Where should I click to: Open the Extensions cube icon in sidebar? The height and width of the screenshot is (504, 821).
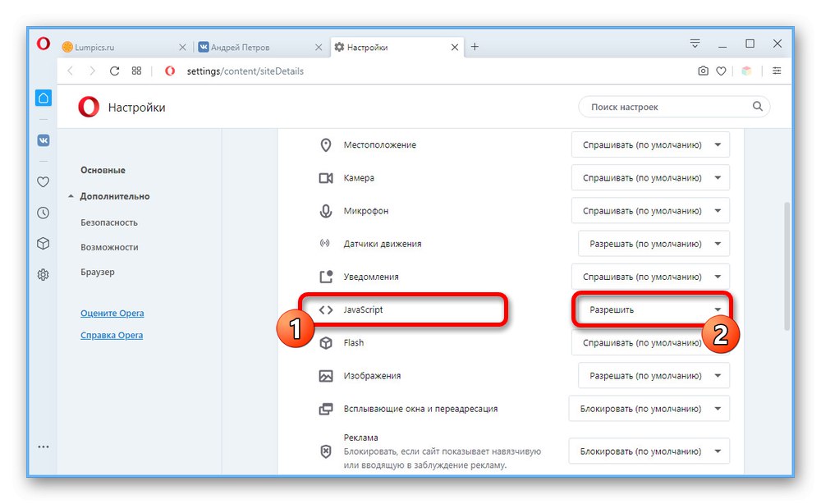tap(44, 244)
